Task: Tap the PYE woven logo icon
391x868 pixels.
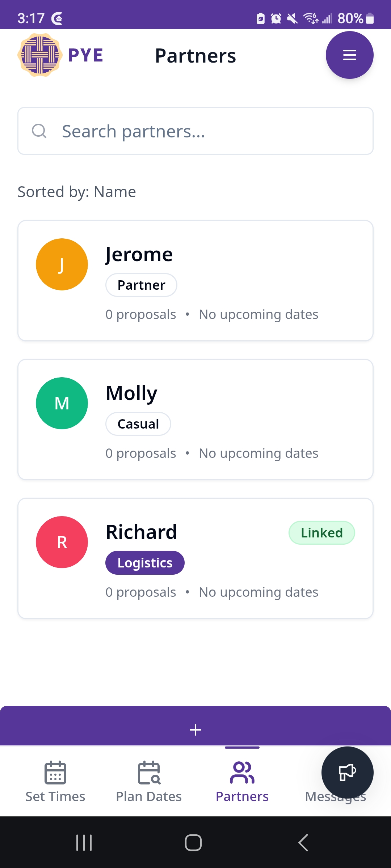Action: pyautogui.click(x=40, y=55)
